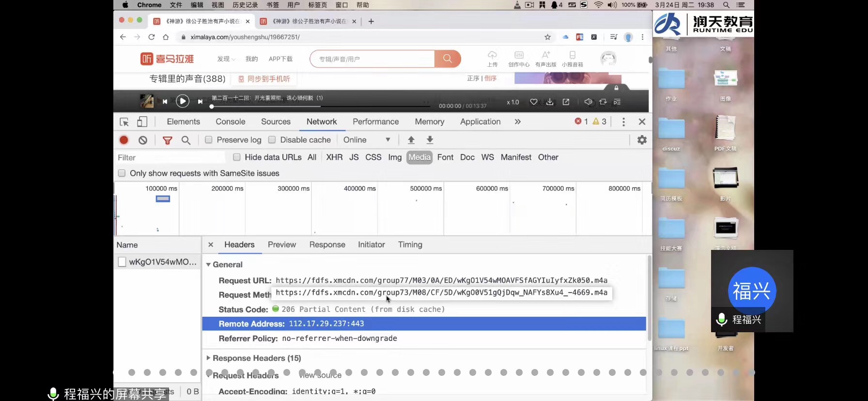The image size is (868, 401).
Task: Check the Disable cache option
Action: tap(272, 140)
